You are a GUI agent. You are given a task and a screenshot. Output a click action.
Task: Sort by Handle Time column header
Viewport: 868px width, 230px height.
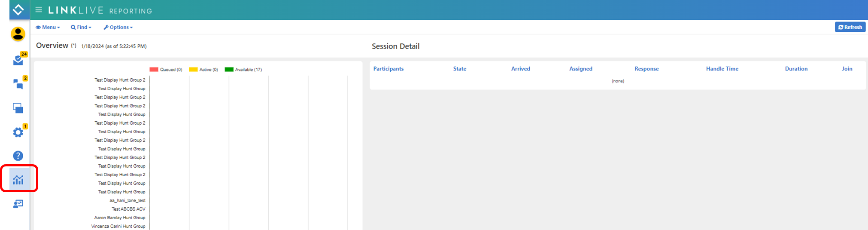pos(722,69)
